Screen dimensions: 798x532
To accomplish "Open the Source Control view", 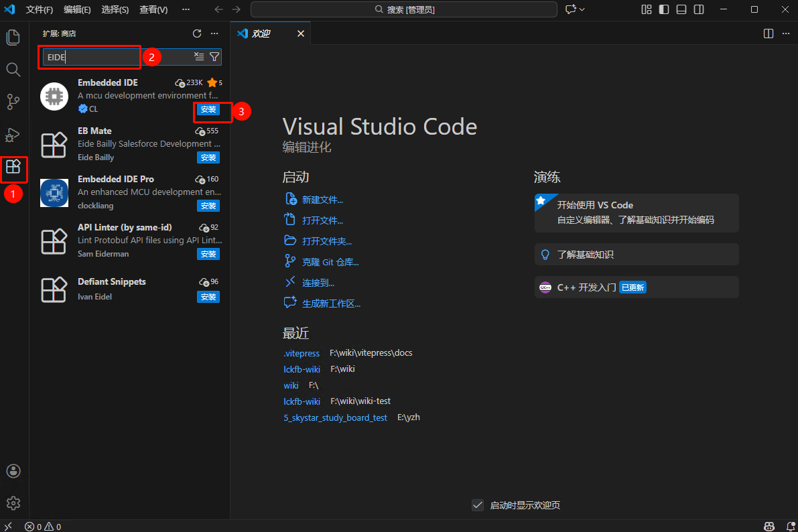I will 13,102.
